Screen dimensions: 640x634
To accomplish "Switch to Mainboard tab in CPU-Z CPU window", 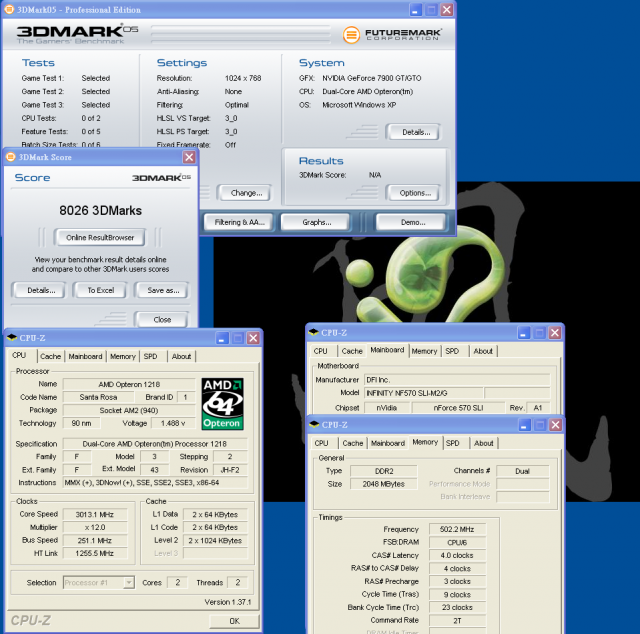I will point(85,356).
